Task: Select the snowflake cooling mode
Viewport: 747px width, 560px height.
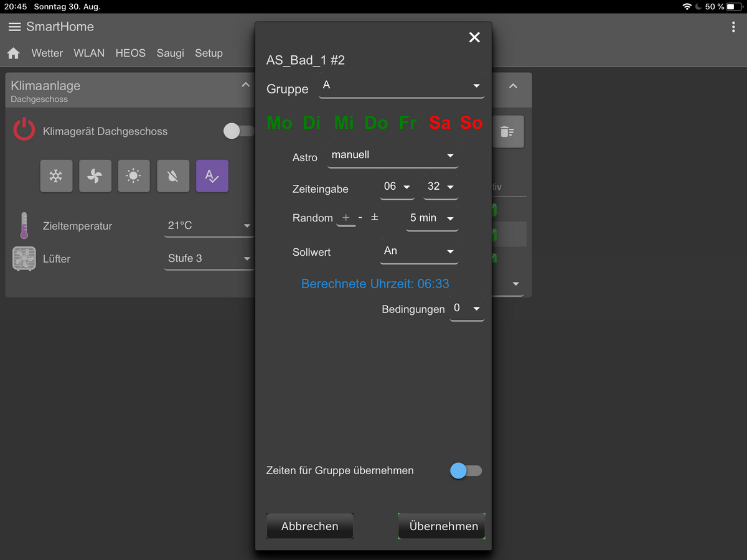Action: pyautogui.click(x=56, y=176)
